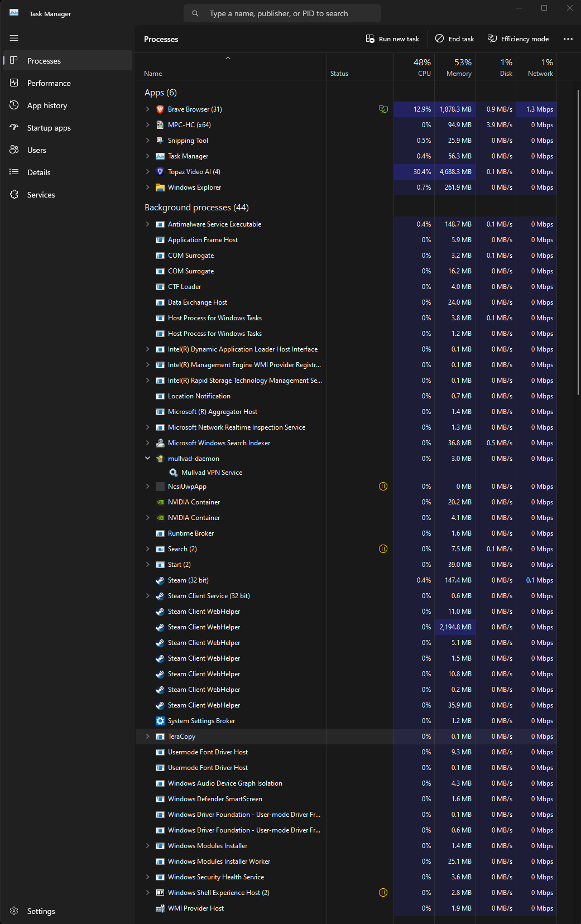The height and width of the screenshot is (924, 581).
Task: Select Windows Modules Installer Worker row
Action: pyautogui.click(x=346, y=862)
